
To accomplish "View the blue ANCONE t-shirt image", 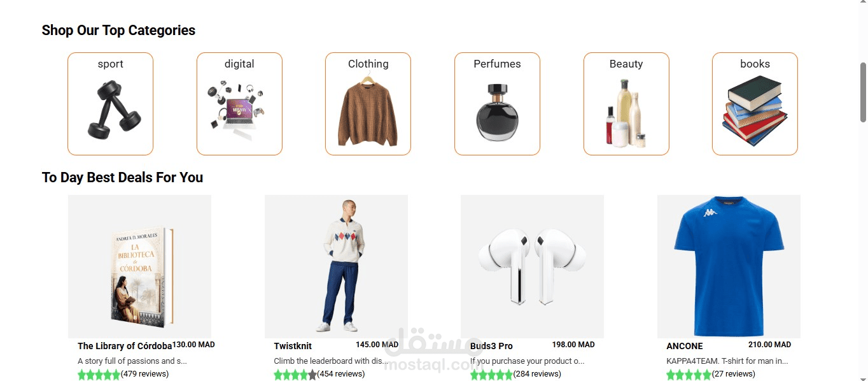I will pyautogui.click(x=729, y=266).
